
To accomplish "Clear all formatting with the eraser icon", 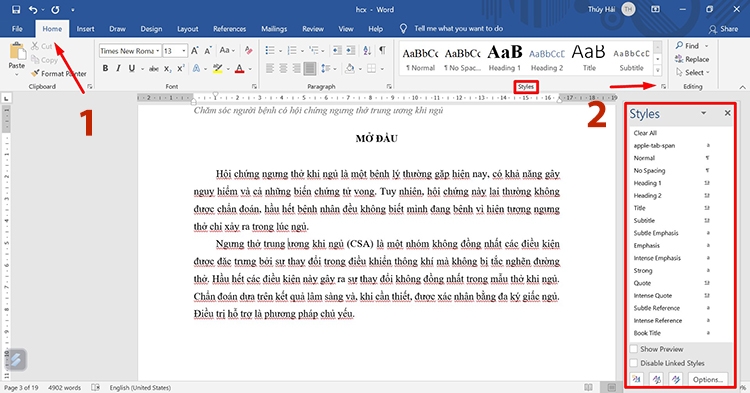I will click(x=248, y=50).
